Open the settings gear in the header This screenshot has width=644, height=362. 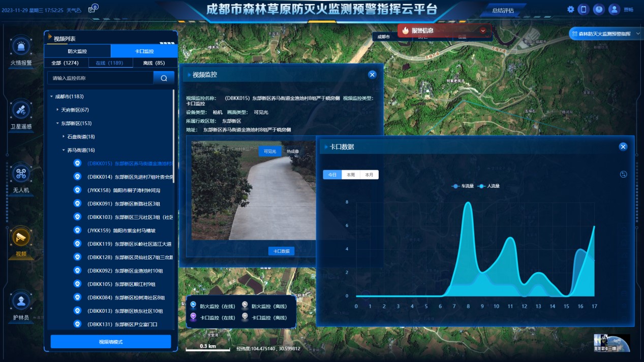click(x=571, y=9)
